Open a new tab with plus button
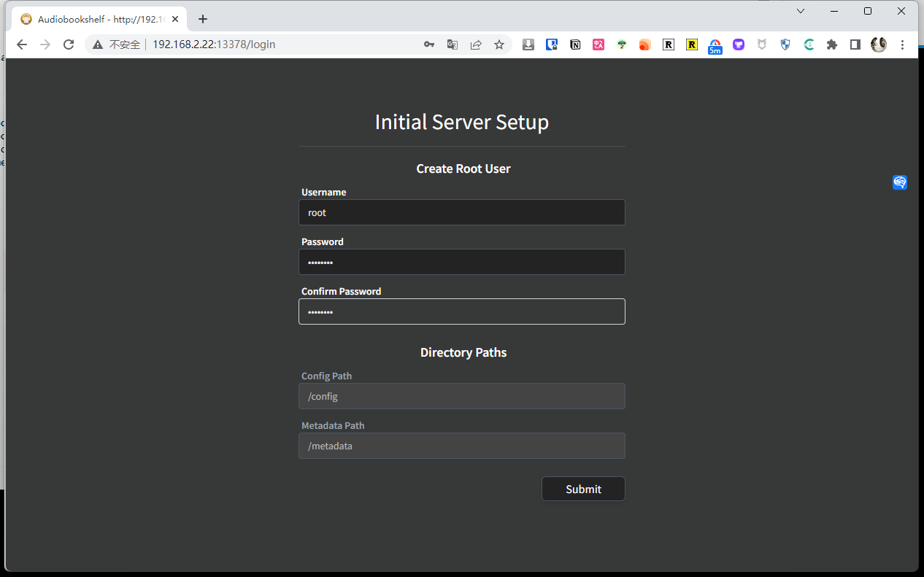This screenshot has width=924, height=577. click(203, 20)
